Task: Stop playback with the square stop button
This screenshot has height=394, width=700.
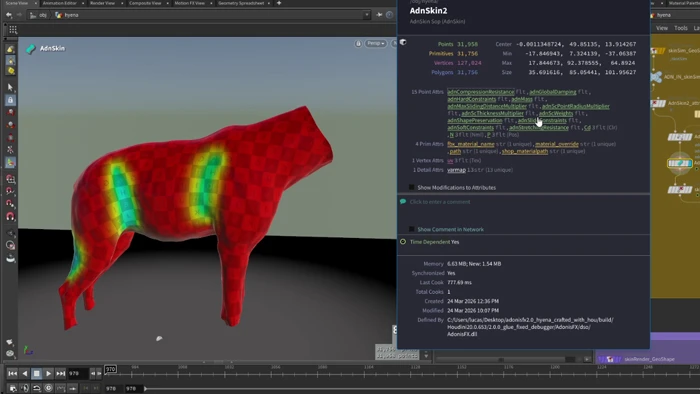Action: (37, 373)
